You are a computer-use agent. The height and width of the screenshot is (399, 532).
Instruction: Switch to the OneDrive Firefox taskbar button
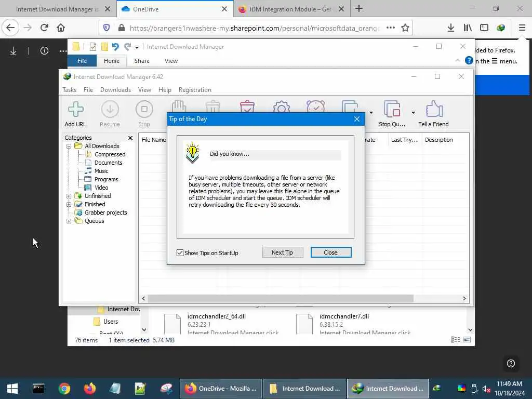click(220, 389)
